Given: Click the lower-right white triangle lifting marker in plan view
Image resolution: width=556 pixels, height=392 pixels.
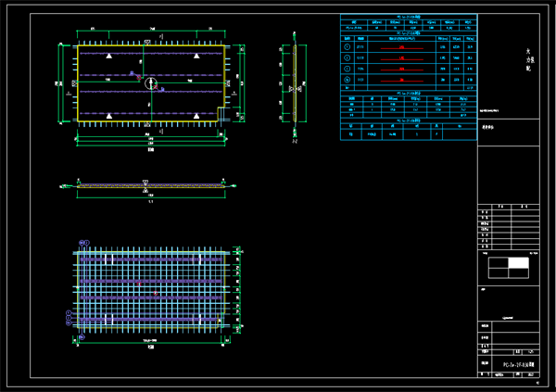Looking at the screenshot, I should tap(196, 116).
